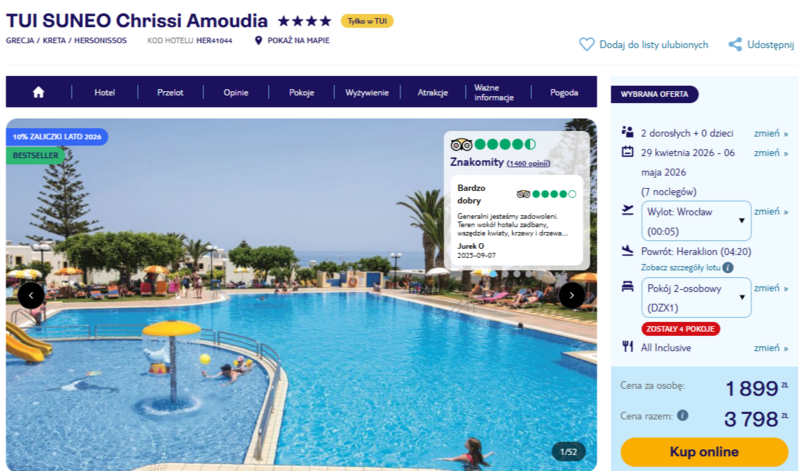Screen dimensions: 800x471
Task: Open the Opinie tab
Action: coord(236,92)
